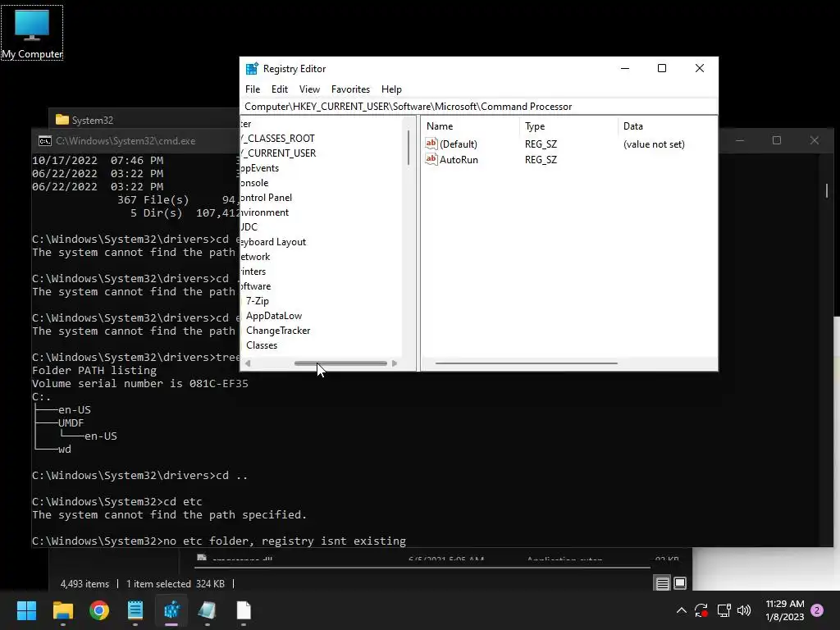Select the 7-Zip key
Image resolution: width=840 pixels, height=630 pixels.
(257, 301)
